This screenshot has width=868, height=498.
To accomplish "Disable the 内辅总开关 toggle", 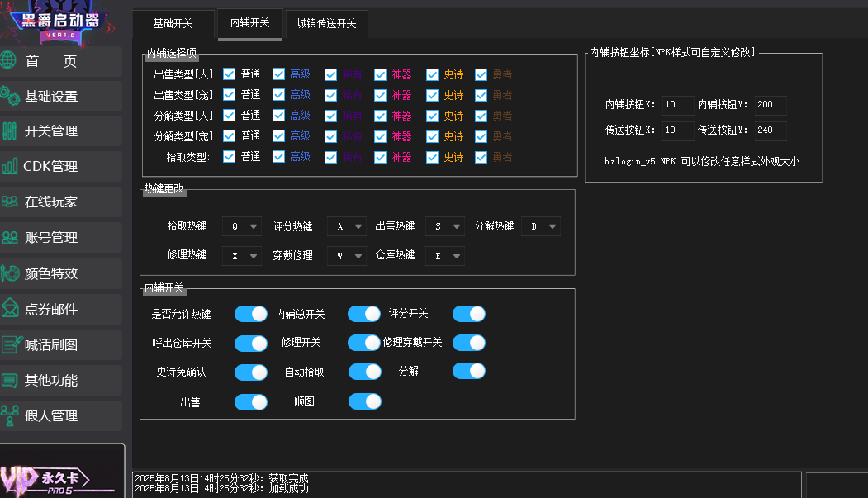I will coord(363,314).
